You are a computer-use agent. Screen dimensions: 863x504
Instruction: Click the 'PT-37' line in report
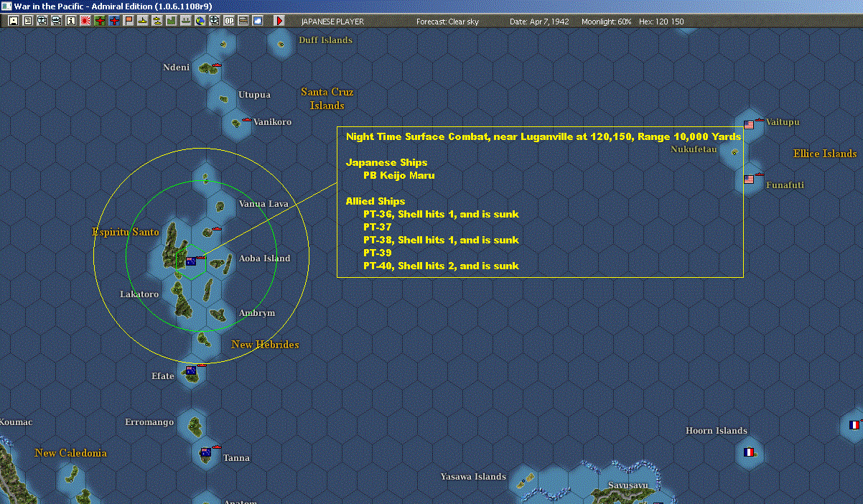[x=377, y=227]
